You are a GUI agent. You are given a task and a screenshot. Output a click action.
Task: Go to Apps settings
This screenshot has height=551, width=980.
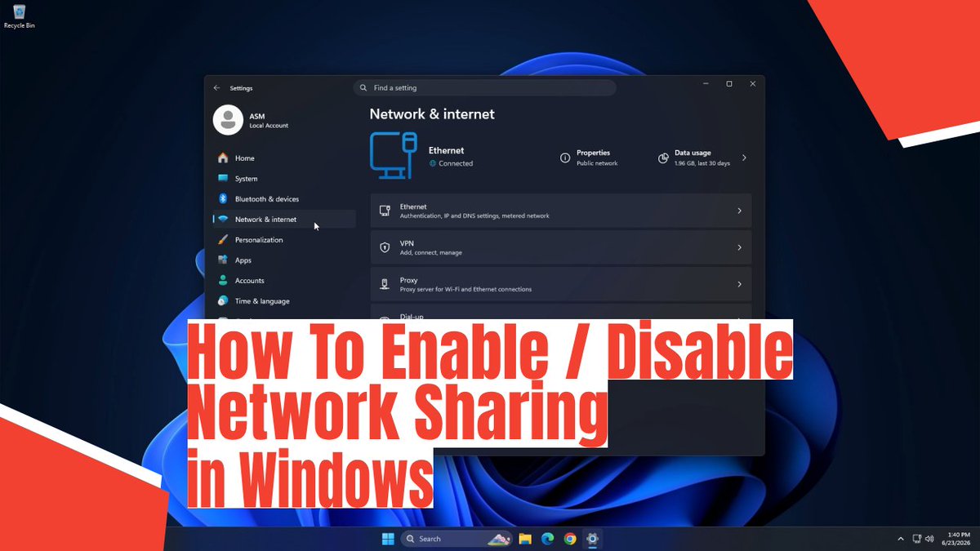(x=283, y=260)
